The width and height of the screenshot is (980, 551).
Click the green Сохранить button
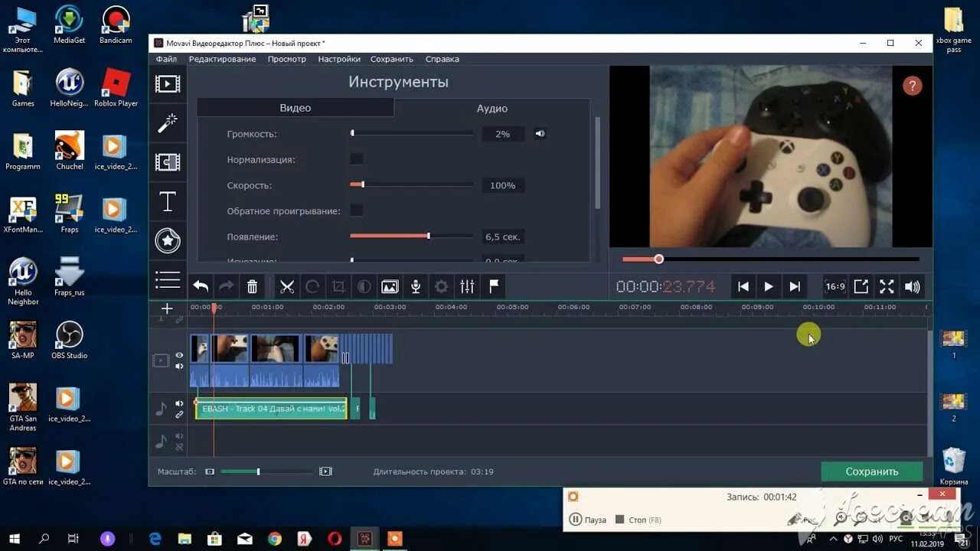(x=871, y=471)
